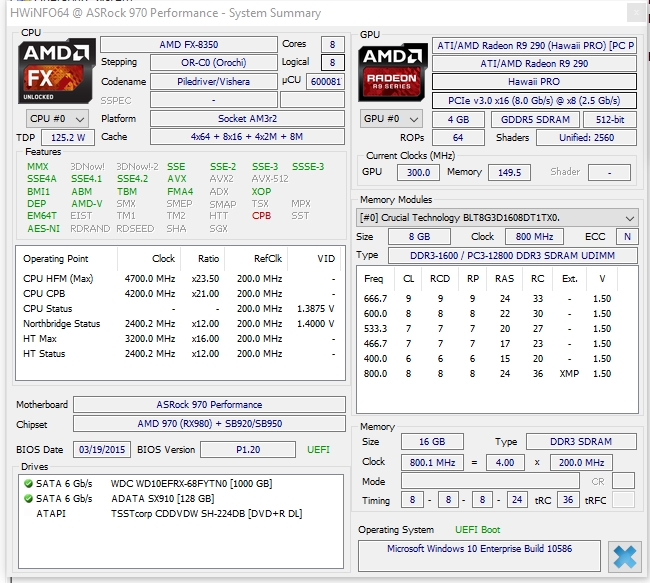Viewport: 650px width, 583px height.
Task: Click the TDP value 125.2 W
Action: [68, 138]
